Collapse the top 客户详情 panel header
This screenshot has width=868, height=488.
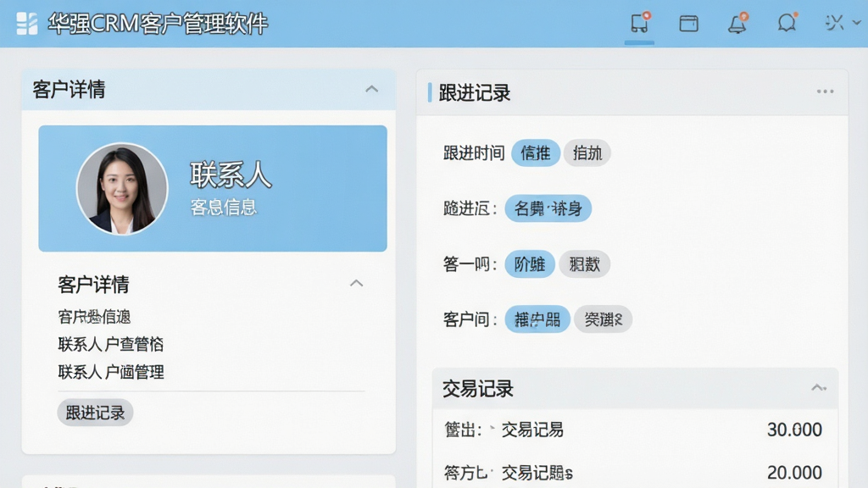372,89
